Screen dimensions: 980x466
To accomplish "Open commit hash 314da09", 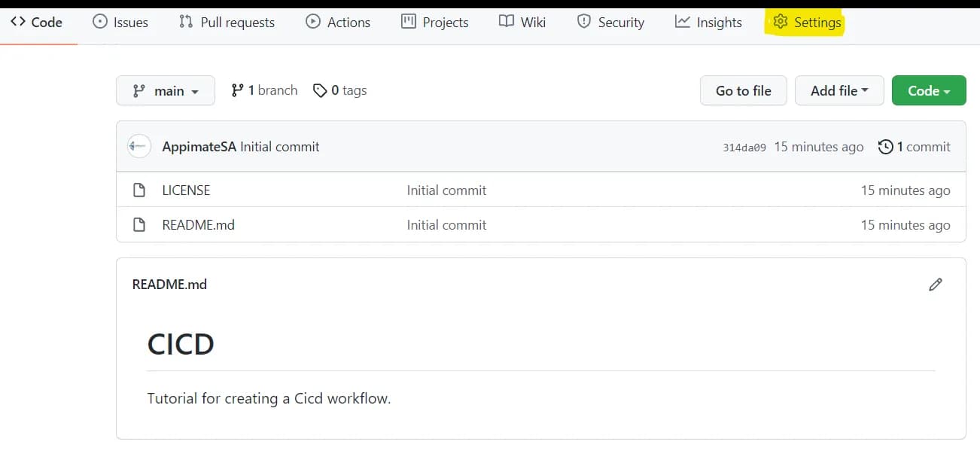I will (744, 148).
